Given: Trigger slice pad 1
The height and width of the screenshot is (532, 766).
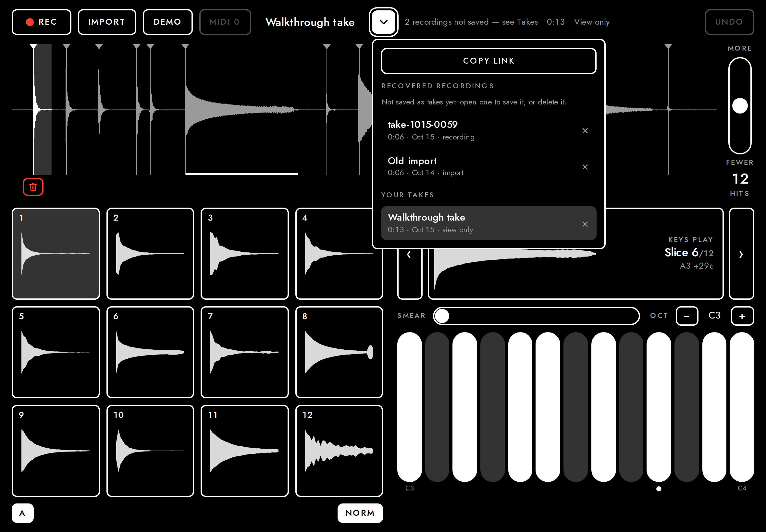Looking at the screenshot, I should (x=56, y=254).
